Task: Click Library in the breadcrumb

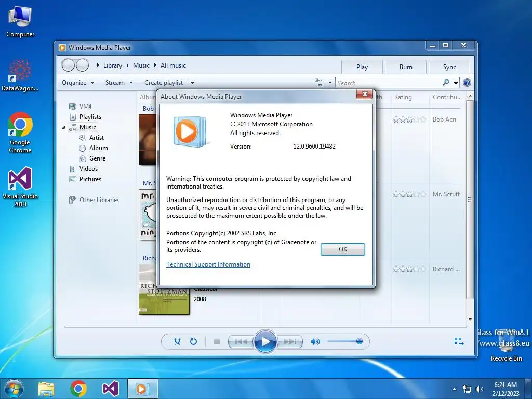Action: tap(113, 65)
